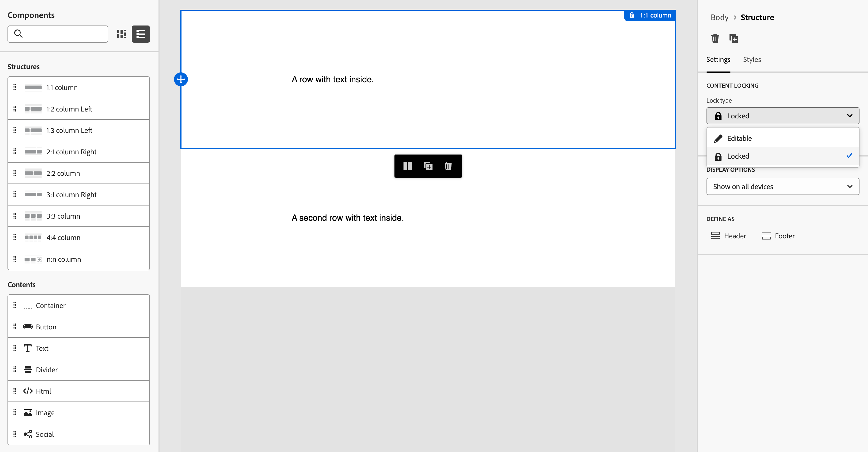868x452 pixels.
Task: Delete structure from the black floating toolbar
Action: tap(448, 166)
